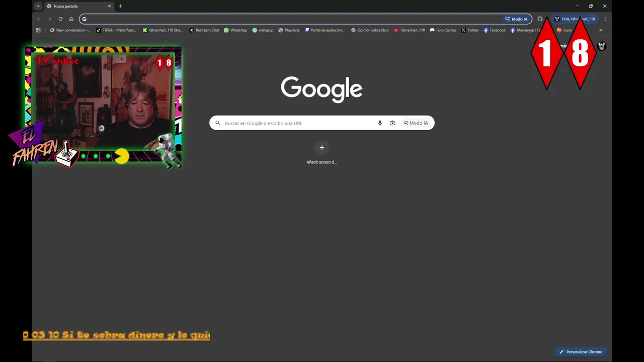The image size is (644, 362).
Task: Expand hidden bookmarks chevron
Action: [x=601, y=30]
